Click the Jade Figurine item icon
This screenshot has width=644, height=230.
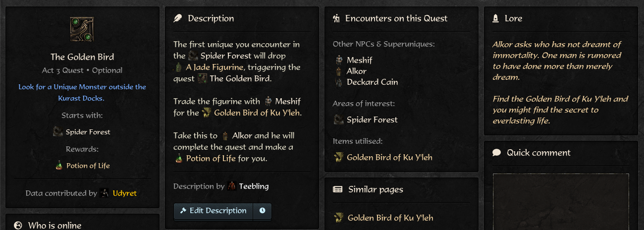point(178,67)
